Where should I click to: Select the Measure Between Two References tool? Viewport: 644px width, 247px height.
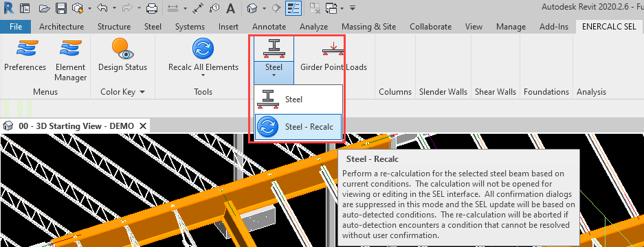coord(173,8)
